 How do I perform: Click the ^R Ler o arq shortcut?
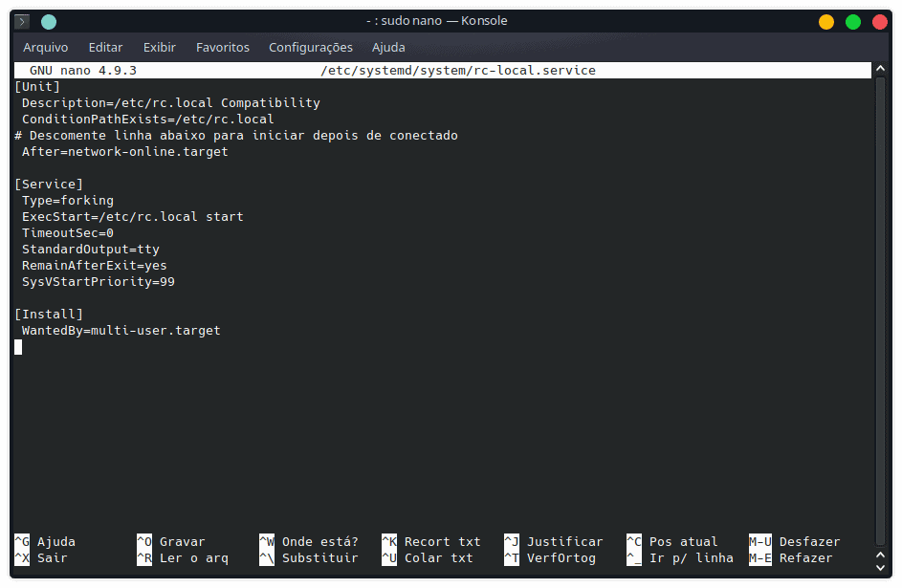[x=183, y=557]
